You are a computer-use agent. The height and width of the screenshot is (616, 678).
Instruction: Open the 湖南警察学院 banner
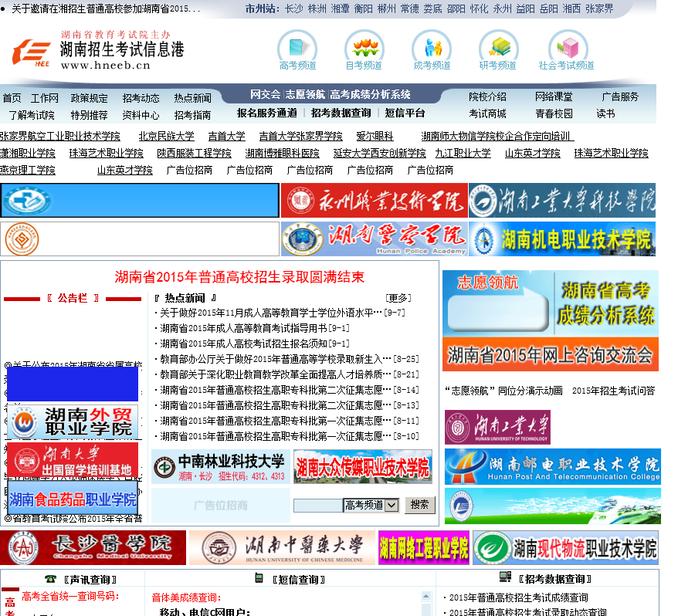coord(374,239)
